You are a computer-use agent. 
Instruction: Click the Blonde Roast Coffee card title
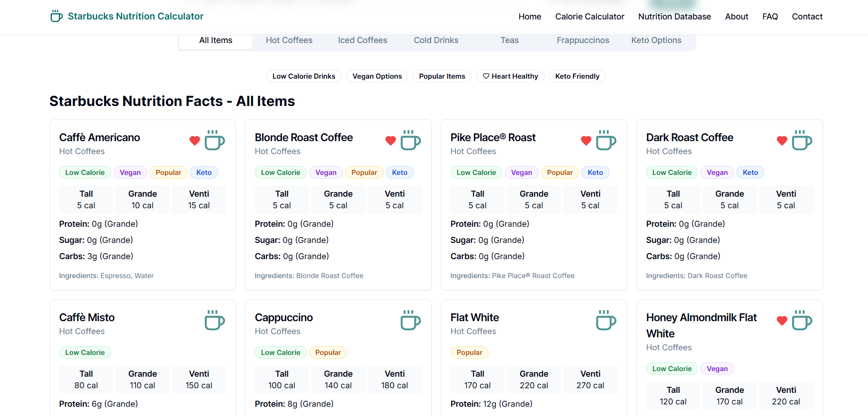304,137
